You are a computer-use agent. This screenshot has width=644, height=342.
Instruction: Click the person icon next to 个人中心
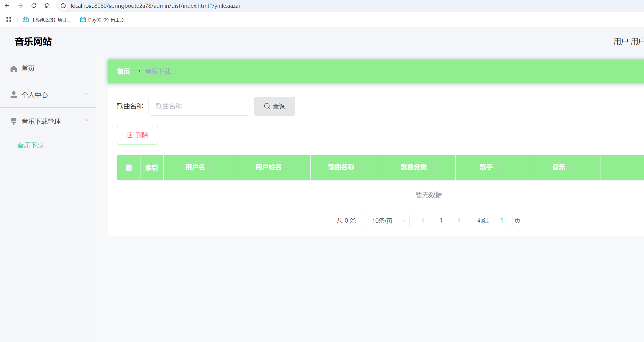pos(13,94)
